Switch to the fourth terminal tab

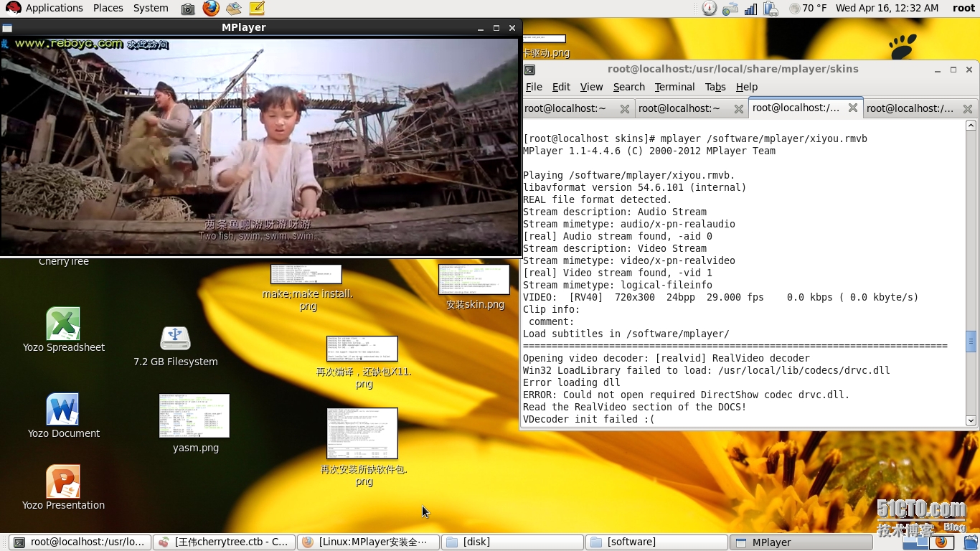910,108
